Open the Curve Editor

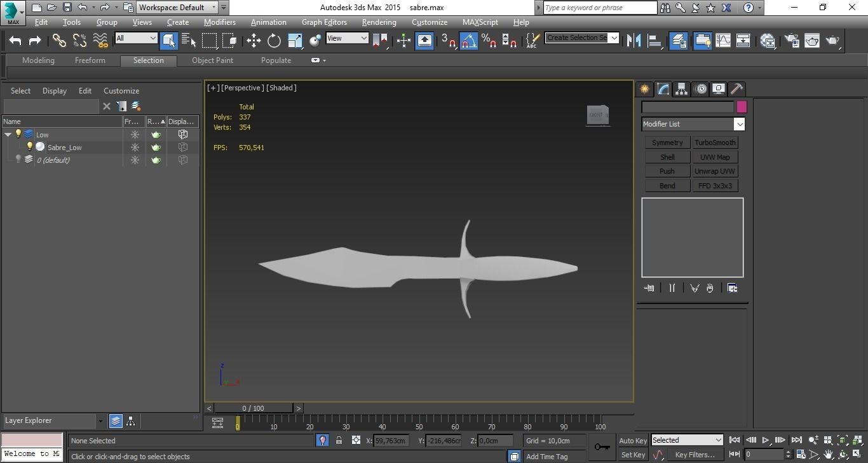click(723, 41)
